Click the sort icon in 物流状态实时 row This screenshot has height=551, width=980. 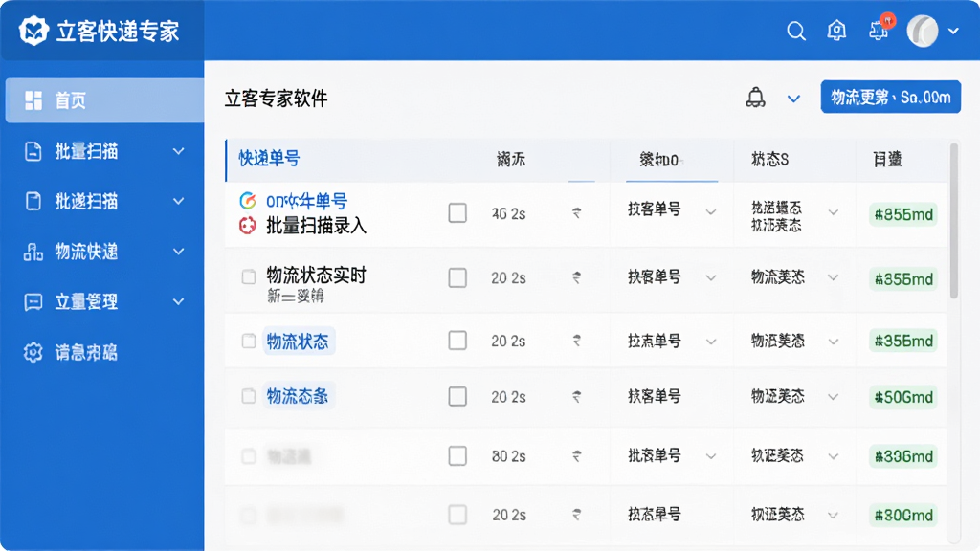577,277
